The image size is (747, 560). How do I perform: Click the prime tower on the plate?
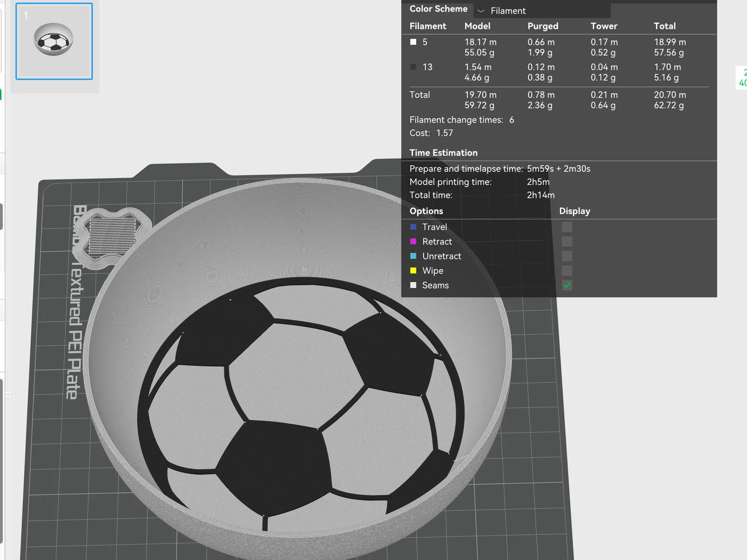coord(112,238)
